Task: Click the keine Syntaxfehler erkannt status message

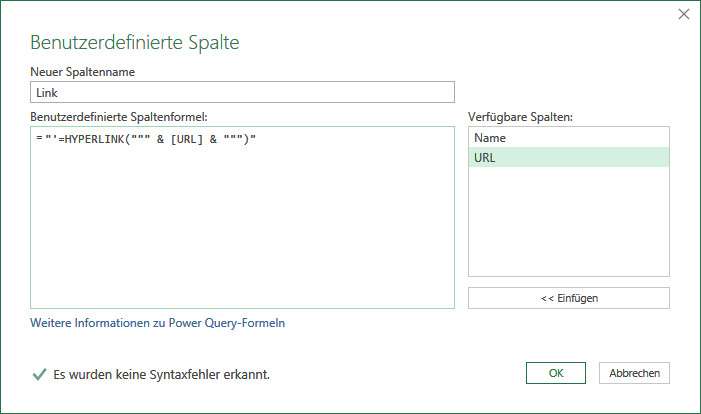Action: pyautogui.click(x=162, y=374)
